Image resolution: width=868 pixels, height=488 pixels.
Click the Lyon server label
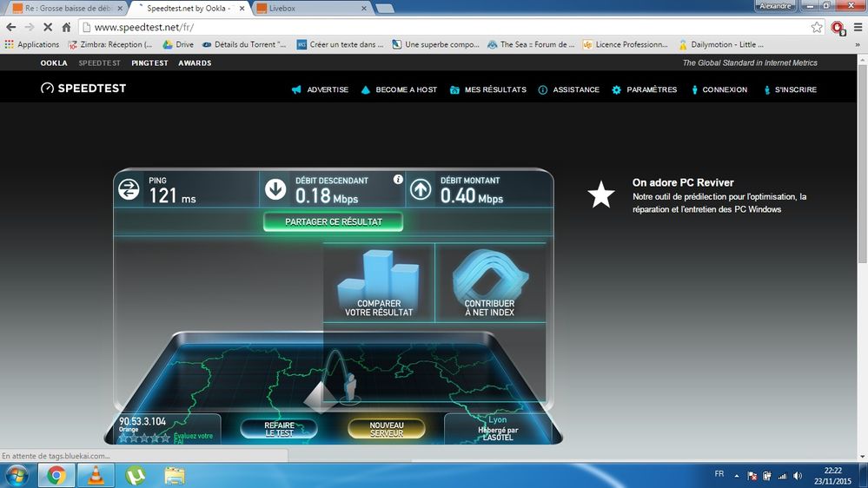click(x=497, y=419)
